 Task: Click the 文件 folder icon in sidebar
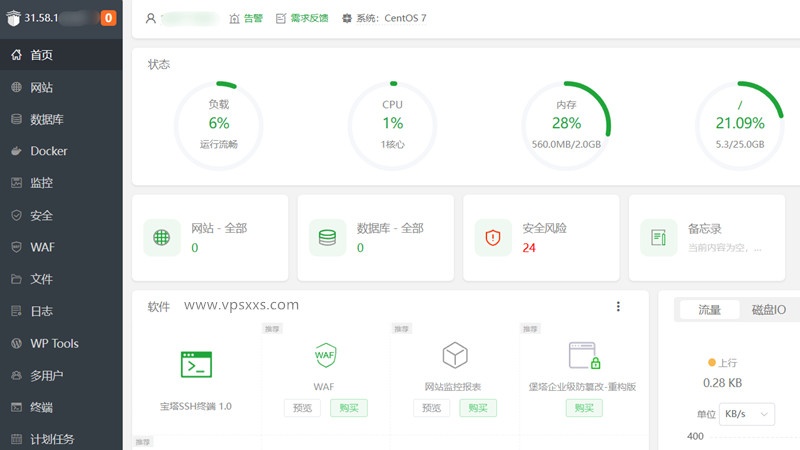pyautogui.click(x=16, y=279)
